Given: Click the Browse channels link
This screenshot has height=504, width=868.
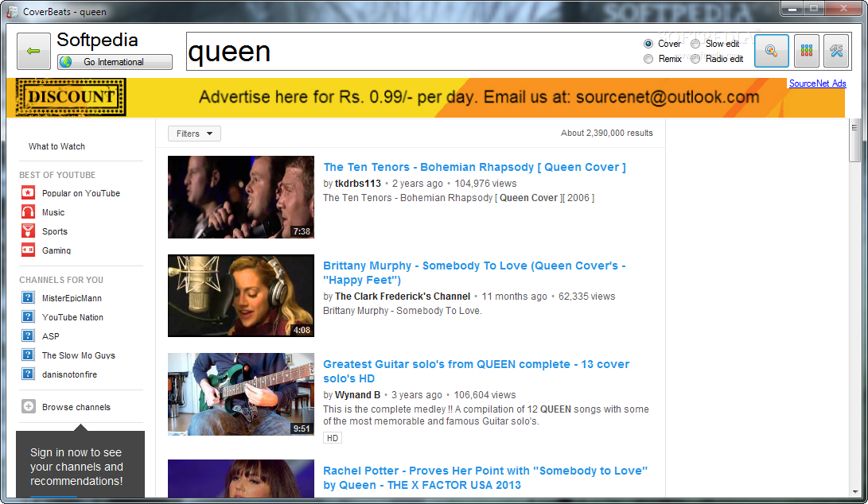Looking at the screenshot, I should (76, 407).
